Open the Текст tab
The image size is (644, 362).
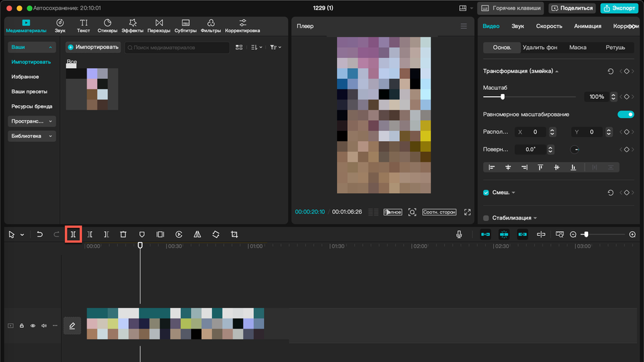[x=83, y=26]
